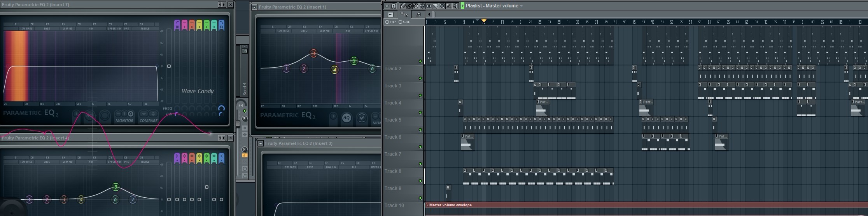This screenshot has width=868, height=216.
Task: Toggle HQ mode on Insert 1 EQ
Action: [346, 118]
